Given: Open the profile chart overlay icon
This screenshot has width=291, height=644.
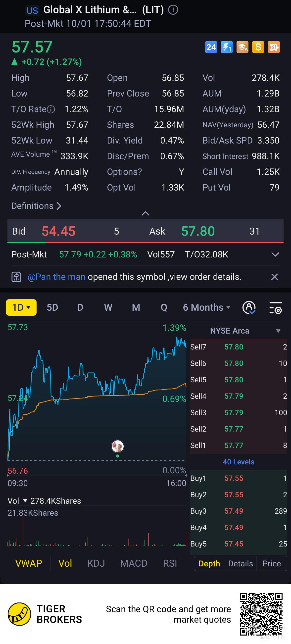Looking at the screenshot, I should click(x=249, y=307).
